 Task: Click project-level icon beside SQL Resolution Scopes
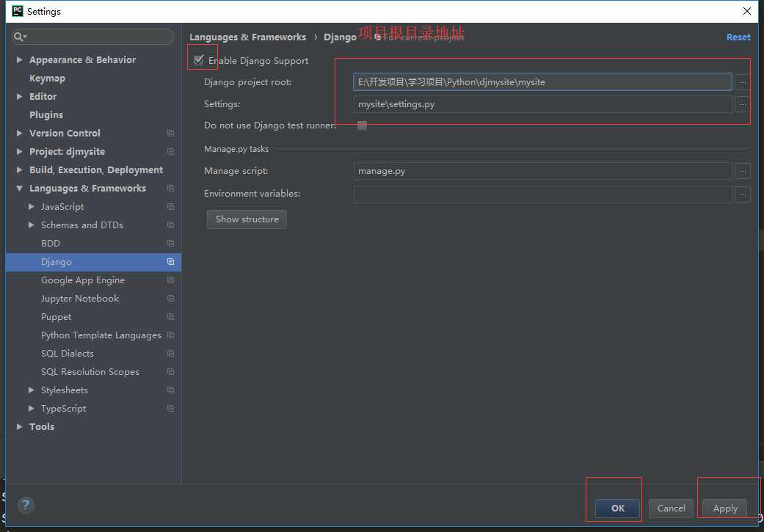click(x=170, y=372)
